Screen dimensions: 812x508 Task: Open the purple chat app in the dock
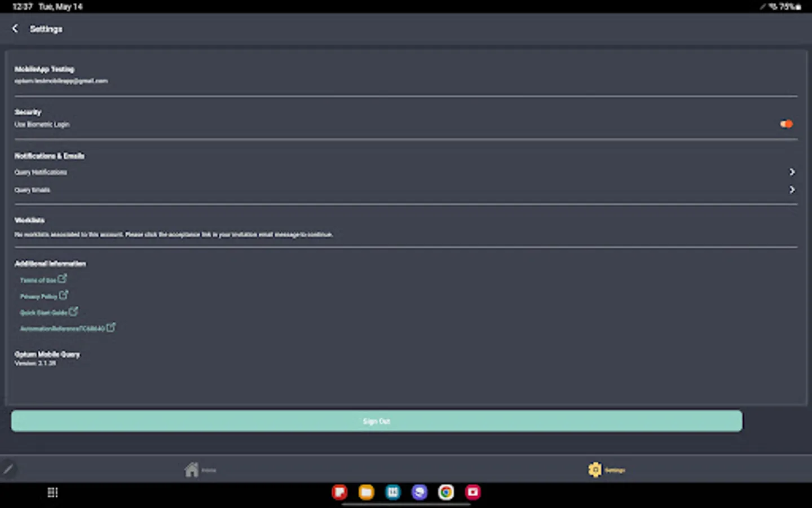(420, 492)
